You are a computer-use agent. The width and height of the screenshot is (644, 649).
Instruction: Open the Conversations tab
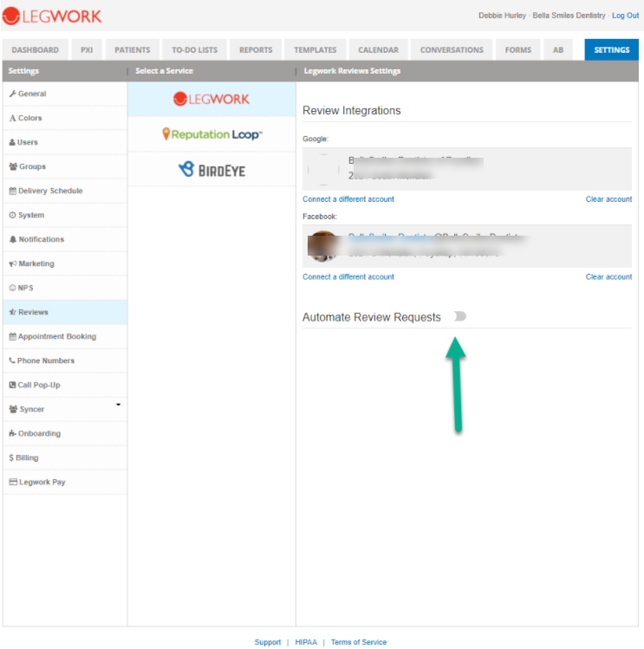click(x=452, y=50)
